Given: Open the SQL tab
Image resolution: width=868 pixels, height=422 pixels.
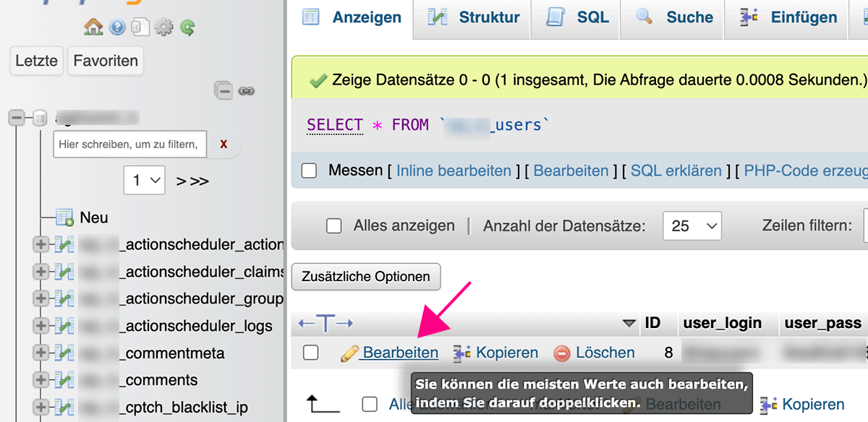Looking at the screenshot, I should [x=578, y=17].
